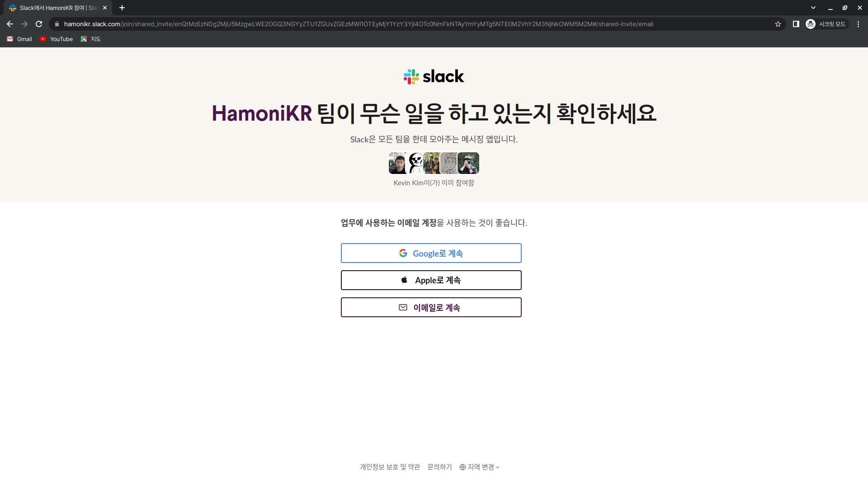
Task: Go back using the browser back arrow
Action: click(10, 24)
